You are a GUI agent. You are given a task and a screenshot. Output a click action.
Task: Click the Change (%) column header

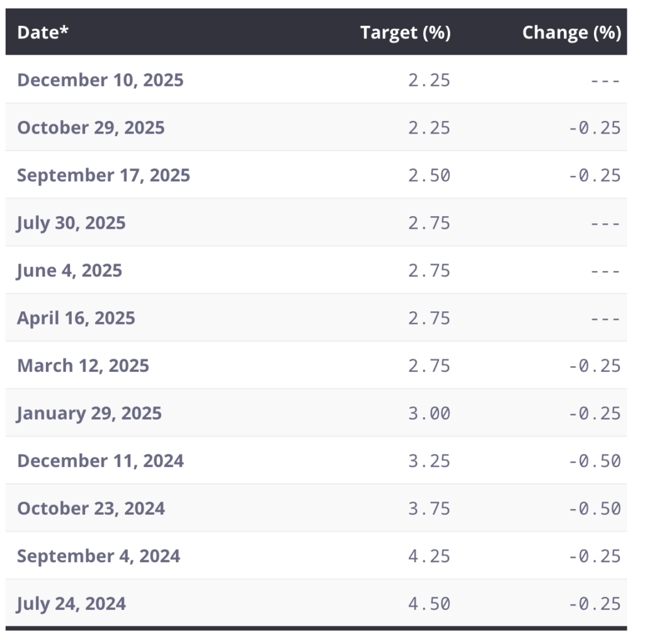coord(571,33)
